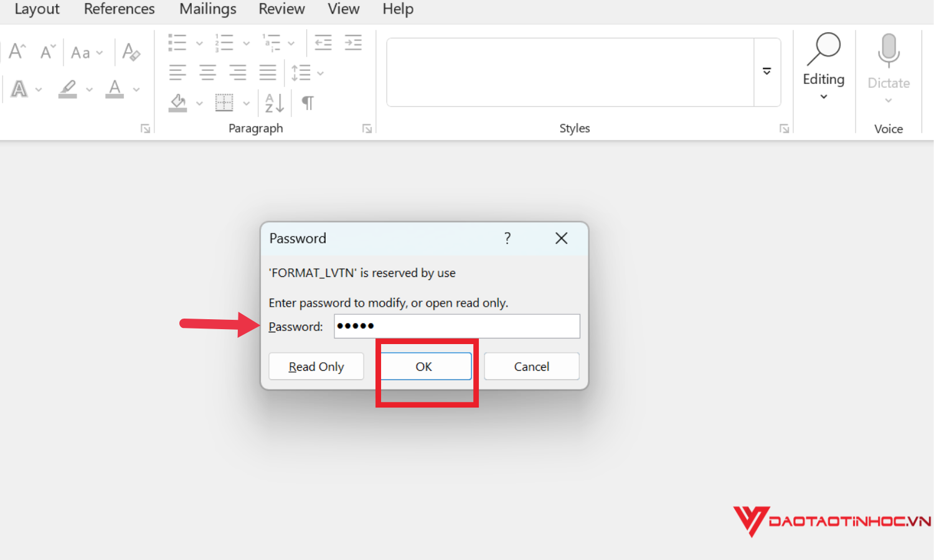Open Font dialog launcher
This screenshot has width=934, height=560.
click(145, 129)
